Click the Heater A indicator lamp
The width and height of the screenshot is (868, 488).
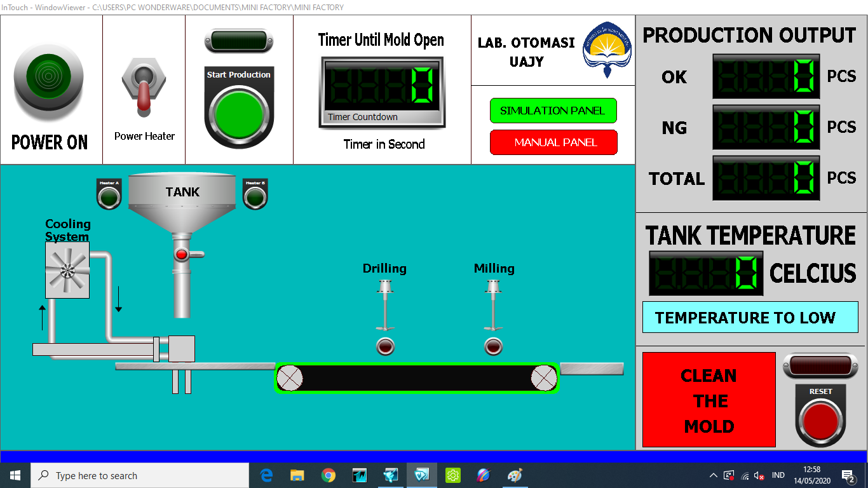point(109,197)
